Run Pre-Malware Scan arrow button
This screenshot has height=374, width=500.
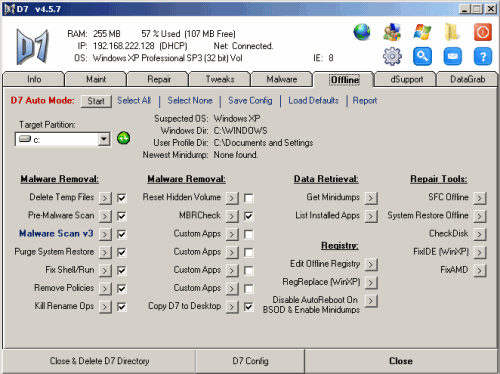[105, 216]
